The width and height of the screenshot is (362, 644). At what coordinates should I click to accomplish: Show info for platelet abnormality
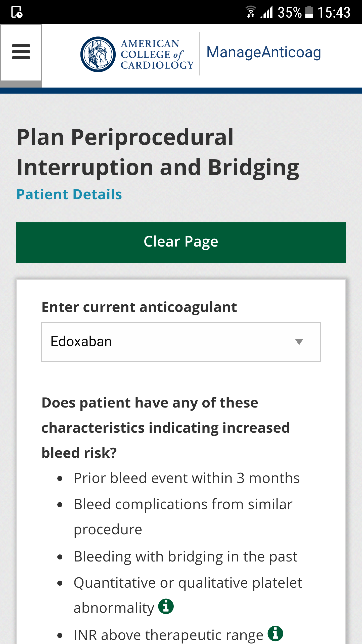(166, 607)
